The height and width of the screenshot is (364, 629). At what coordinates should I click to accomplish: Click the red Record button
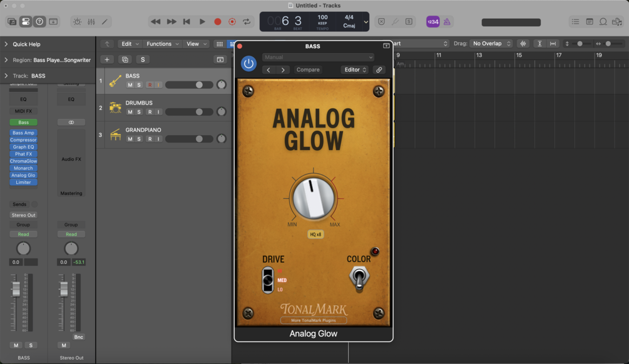217,22
